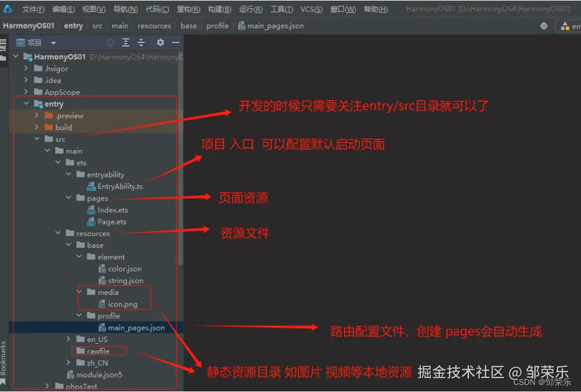Screen dimensions: 581x392
Task: Select Index.ets file
Action: pyautogui.click(x=108, y=210)
